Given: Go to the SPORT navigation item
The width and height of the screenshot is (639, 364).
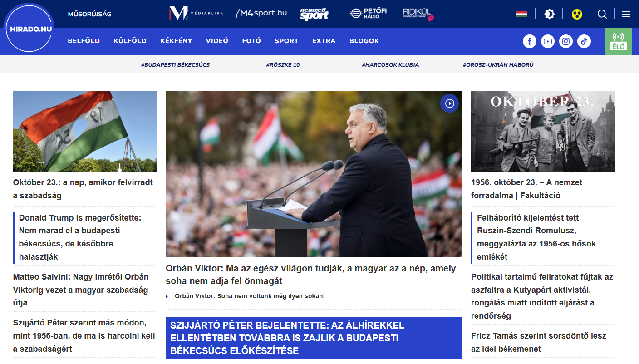Looking at the screenshot, I should tap(286, 41).
